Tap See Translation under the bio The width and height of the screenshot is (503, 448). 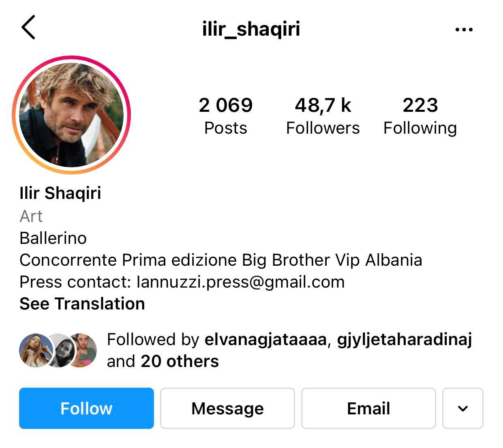click(82, 304)
